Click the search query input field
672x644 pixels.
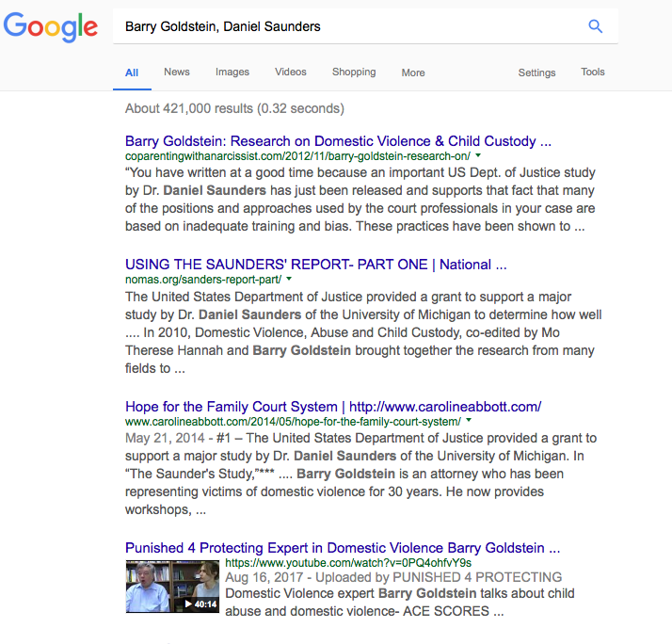tap(348, 26)
